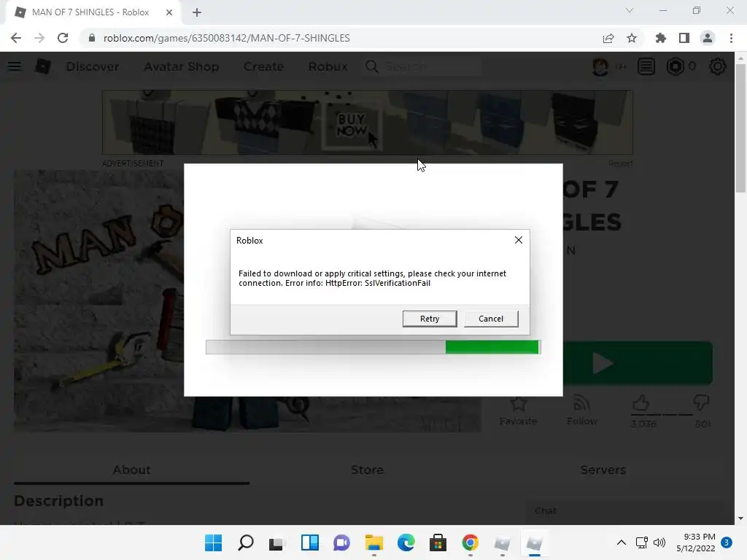Open the Create page
The height and width of the screenshot is (560, 747).
pyautogui.click(x=263, y=66)
